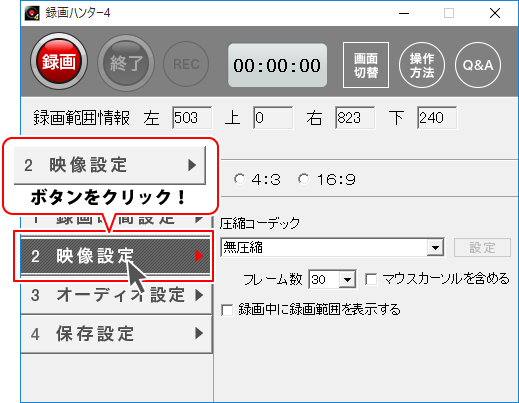Click the codec 設定 button

tap(482, 247)
